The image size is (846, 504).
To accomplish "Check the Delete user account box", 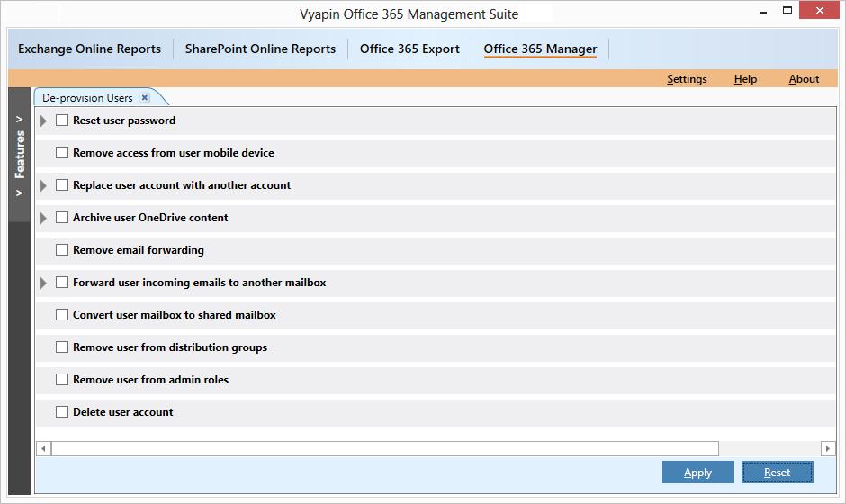I will point(62,411).
